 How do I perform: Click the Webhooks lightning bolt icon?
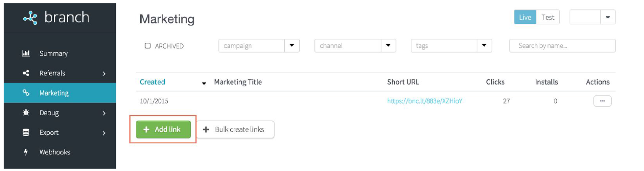click(x=26, y=152)
